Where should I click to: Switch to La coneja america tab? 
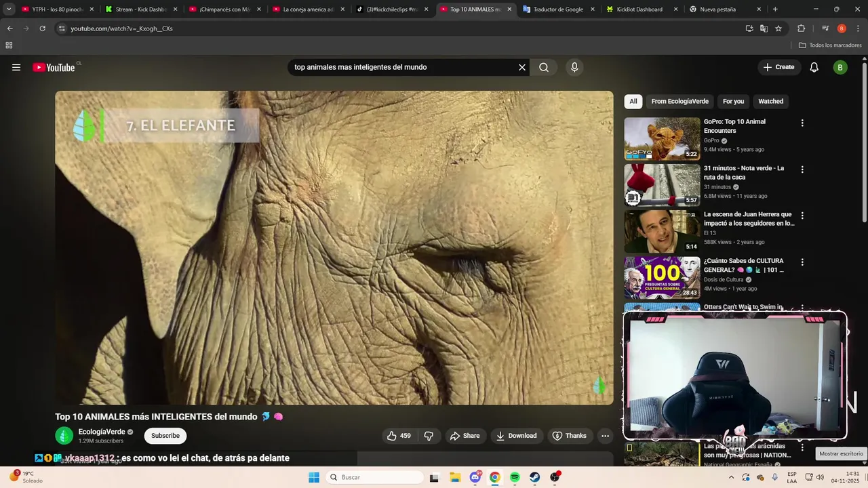coord(308,9)
